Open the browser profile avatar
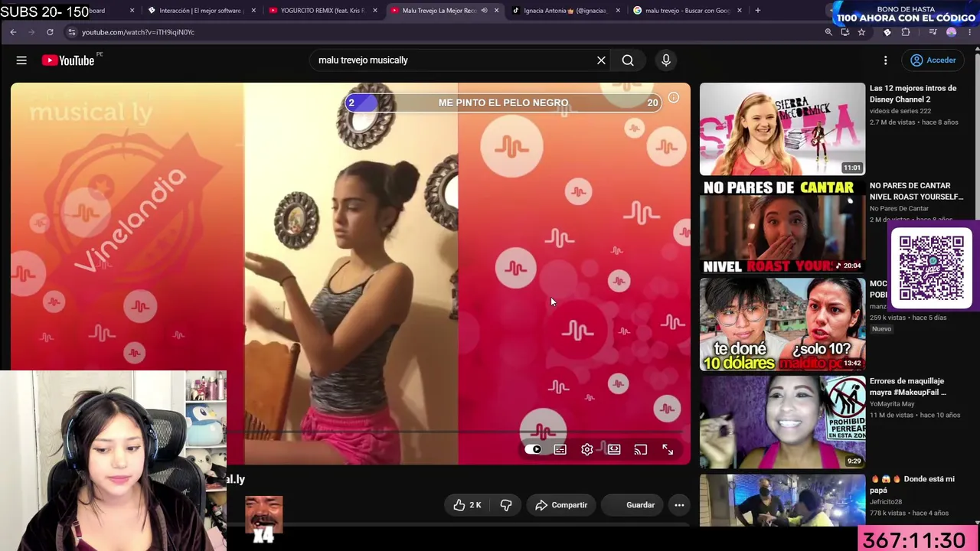Screen dimensions: 980x551 point(952,32)
